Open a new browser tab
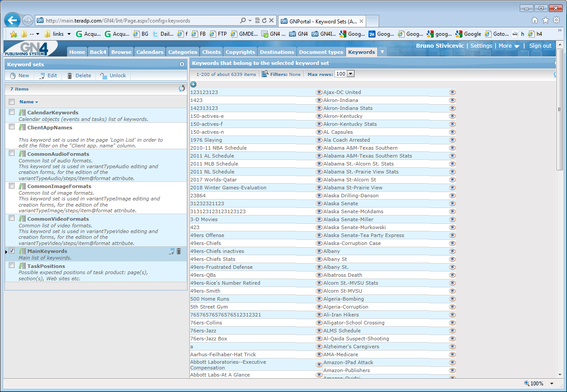This screenshot has width=567, height=392. pyautogui.click(x=372, y=21)
